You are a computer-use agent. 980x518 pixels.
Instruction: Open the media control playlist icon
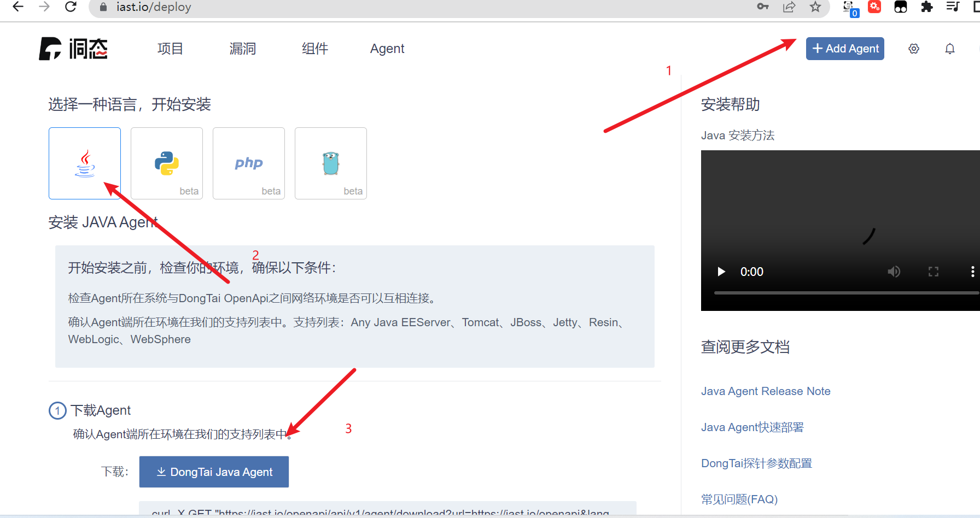pos(953,7)
